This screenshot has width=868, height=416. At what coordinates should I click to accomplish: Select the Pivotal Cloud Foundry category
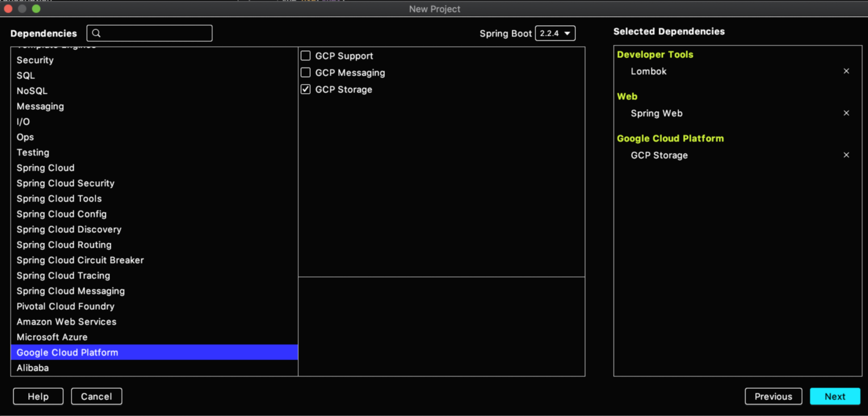coord(154,306)
